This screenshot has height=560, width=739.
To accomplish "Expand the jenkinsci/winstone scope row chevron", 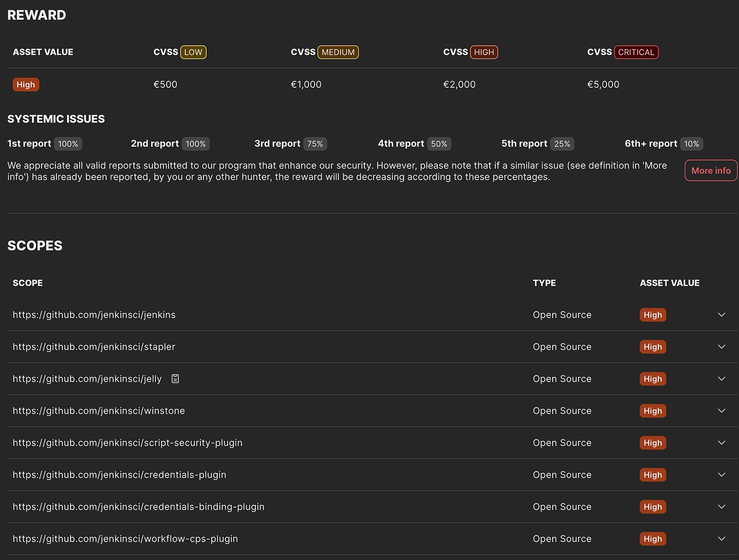I will pyautogui.click(x=721, y=411).
